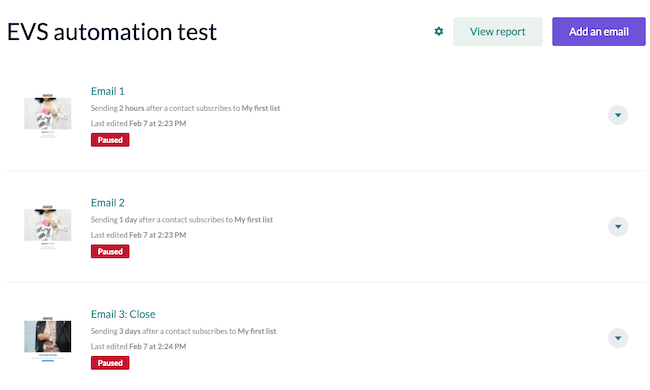Screen dimensions: 650x390
Task: Click My first list in Email 1 description
Action: pos(261,108)
